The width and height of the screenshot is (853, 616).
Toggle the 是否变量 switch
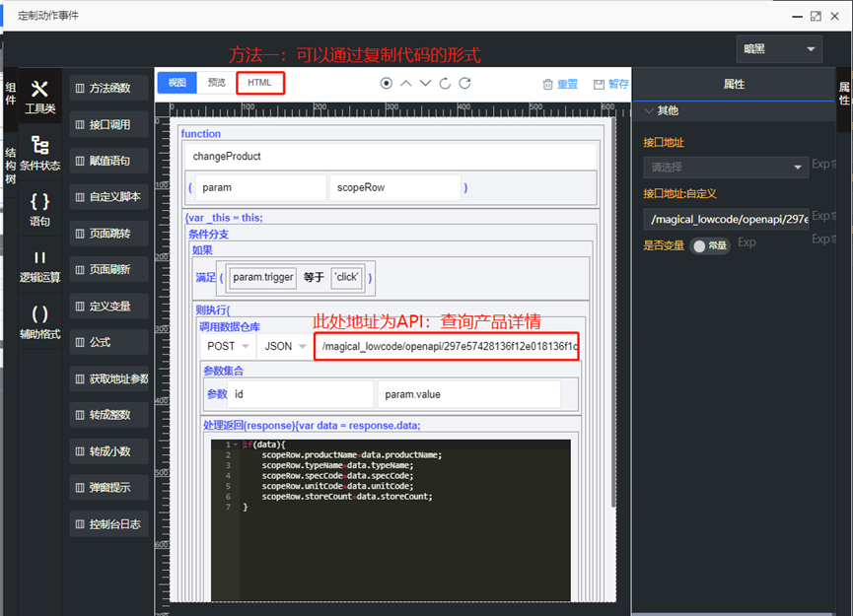[710, 245]
